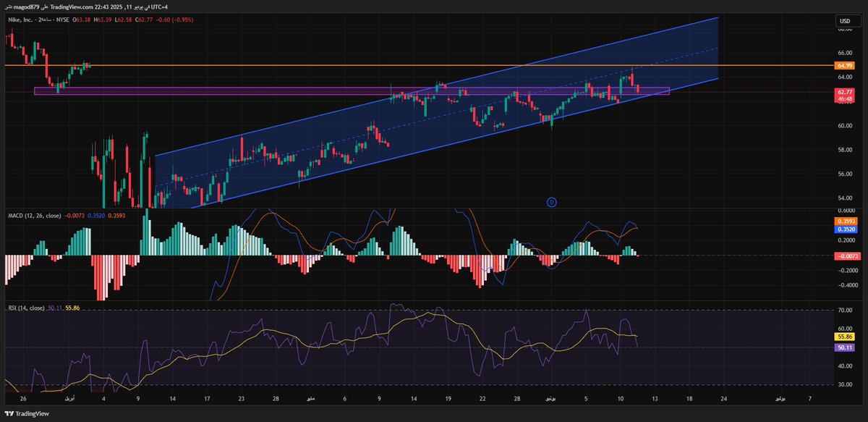
Task: Click MACD histogram value -0.0073 in legend
Action: pos(75,215)
